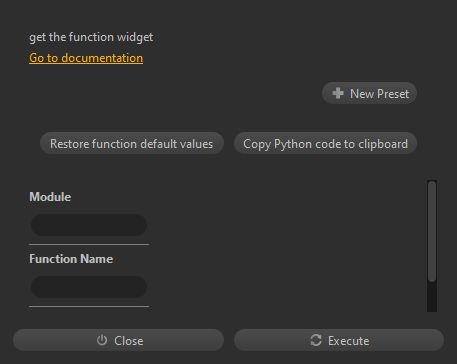
Task: Click the Function Name label
Action: pos(71,259)
